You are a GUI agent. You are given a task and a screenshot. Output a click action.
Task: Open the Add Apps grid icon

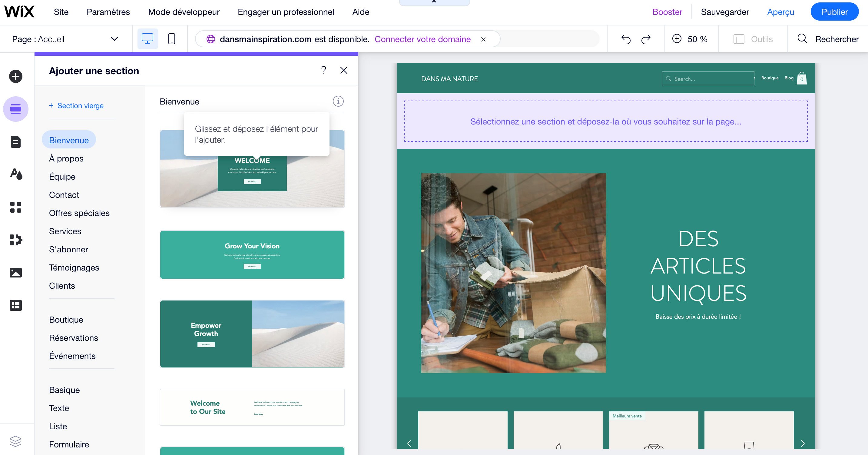[15, 207]
